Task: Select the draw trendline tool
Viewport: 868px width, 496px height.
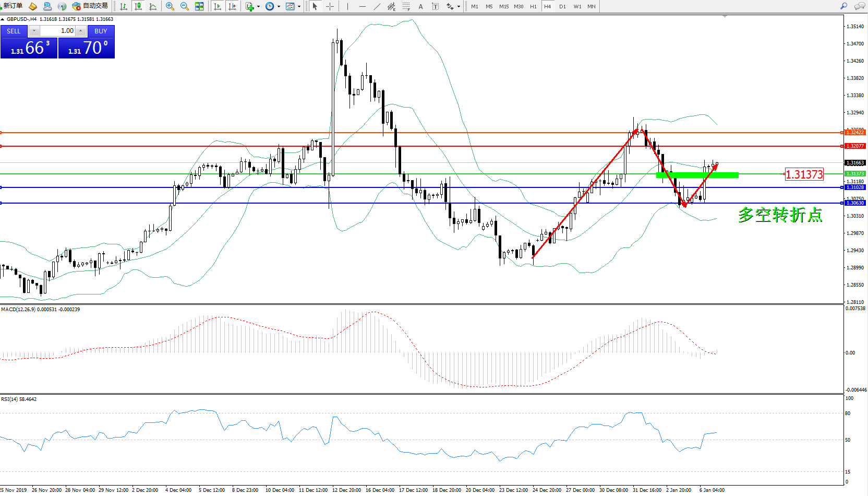Action: click(377, 6)
